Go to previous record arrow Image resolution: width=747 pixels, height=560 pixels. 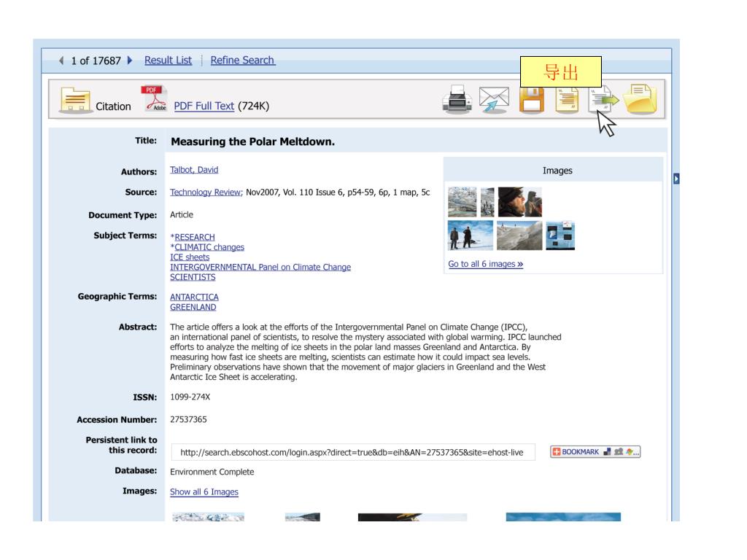[x=61, y=61]
